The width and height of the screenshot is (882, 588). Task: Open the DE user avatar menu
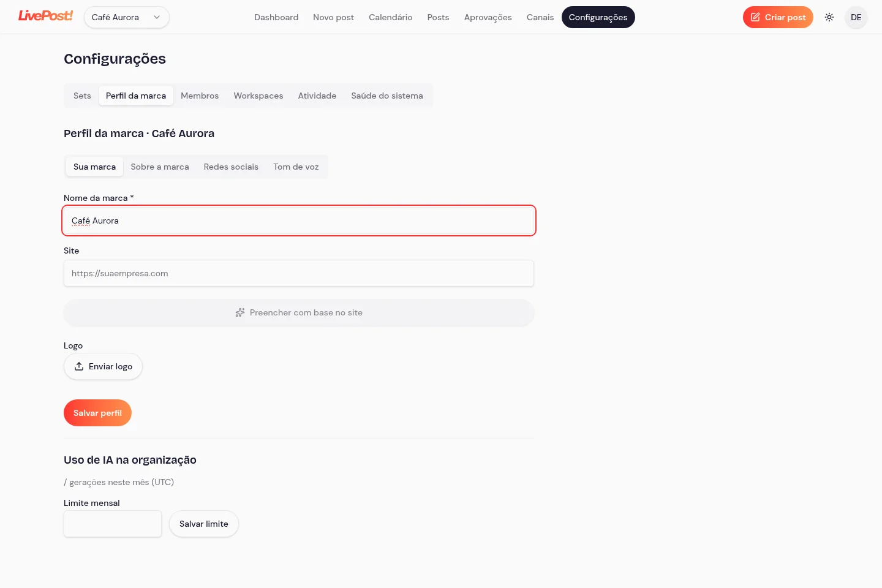pos(856,17)
